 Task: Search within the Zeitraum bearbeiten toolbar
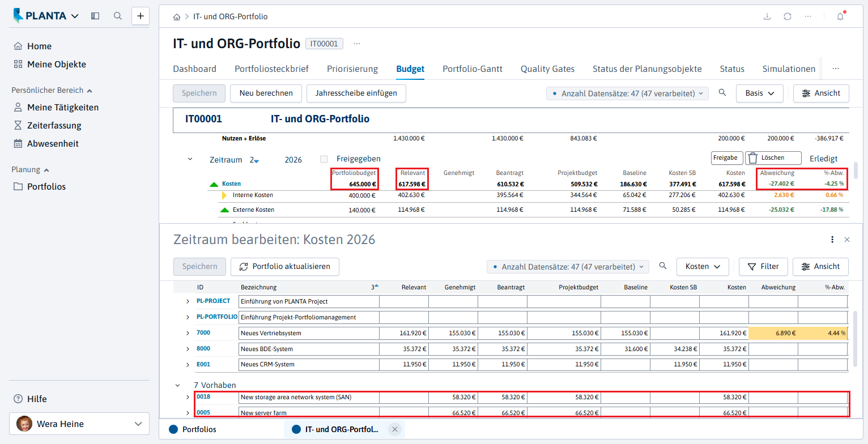663,266
